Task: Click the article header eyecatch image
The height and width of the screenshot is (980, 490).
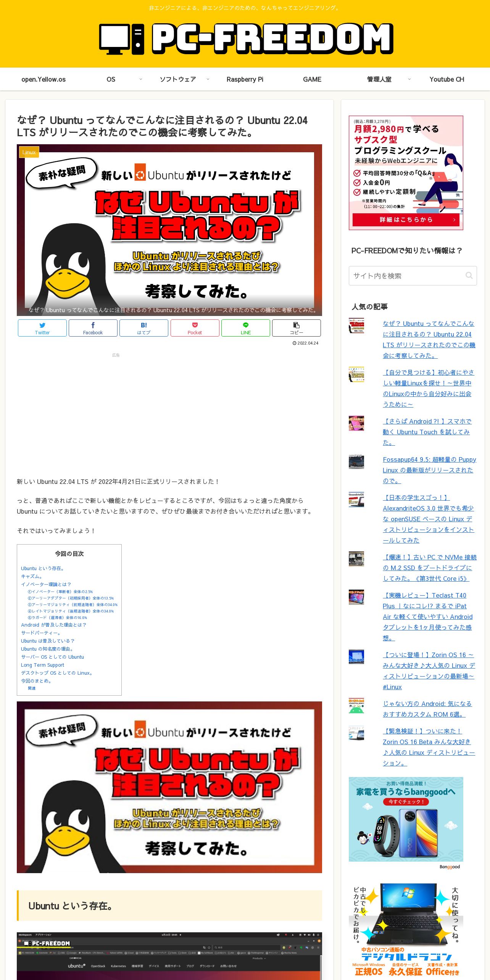Action: tap(169, 230)
